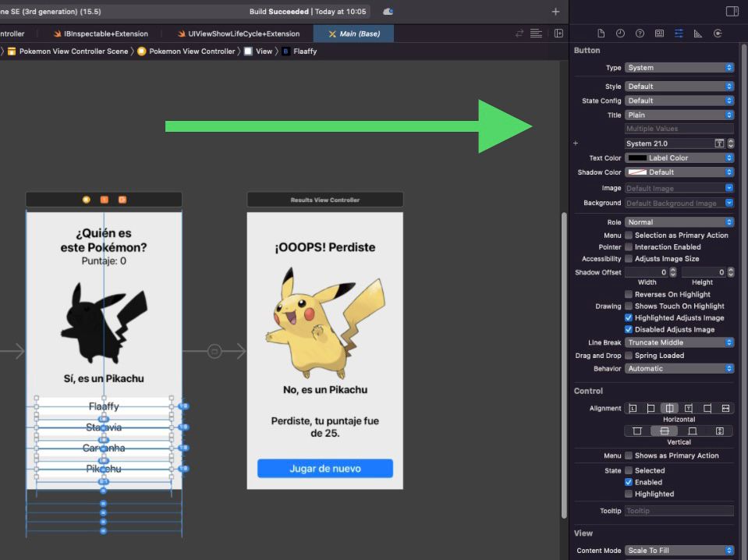Viewport: 748px width, 560px height.
Task: Click the plus next to font field
Action: pyautogui.click(x=576, y=143)
